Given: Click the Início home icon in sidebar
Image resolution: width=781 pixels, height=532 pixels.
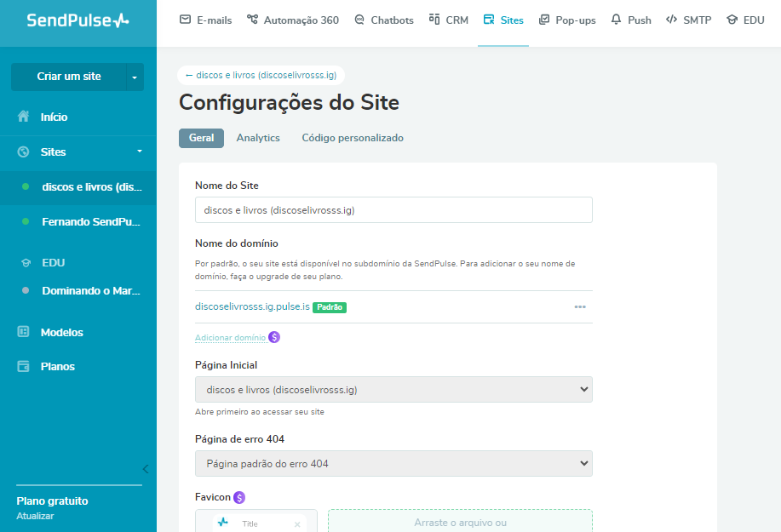Looking at the screenshot, I should [23, 117].
